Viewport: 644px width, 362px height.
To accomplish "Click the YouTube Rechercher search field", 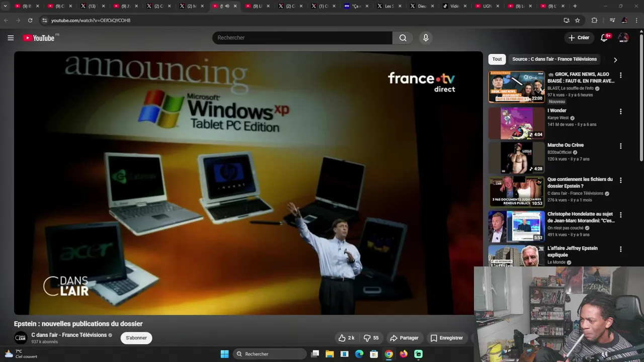I will click(302, 38).
